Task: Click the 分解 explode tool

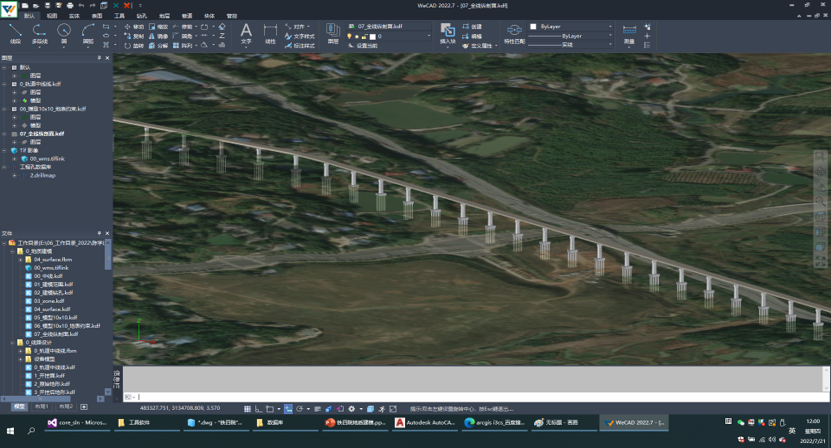Action: (158, 46)
